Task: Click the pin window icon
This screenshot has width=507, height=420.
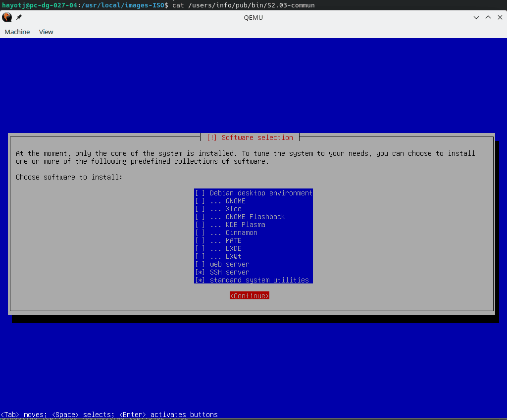Action: [x=19, y=17]
